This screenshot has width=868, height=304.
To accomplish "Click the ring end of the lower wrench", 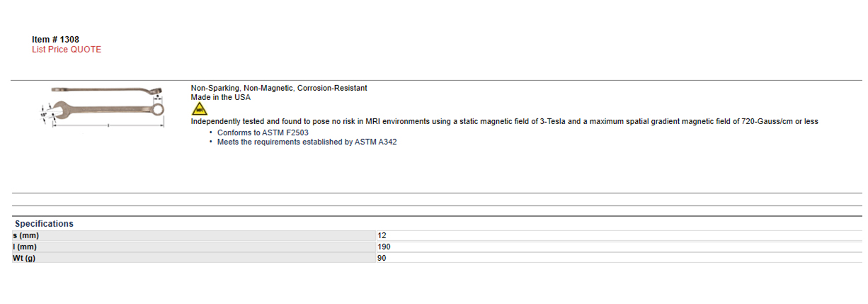I will [x=158, y=110].
